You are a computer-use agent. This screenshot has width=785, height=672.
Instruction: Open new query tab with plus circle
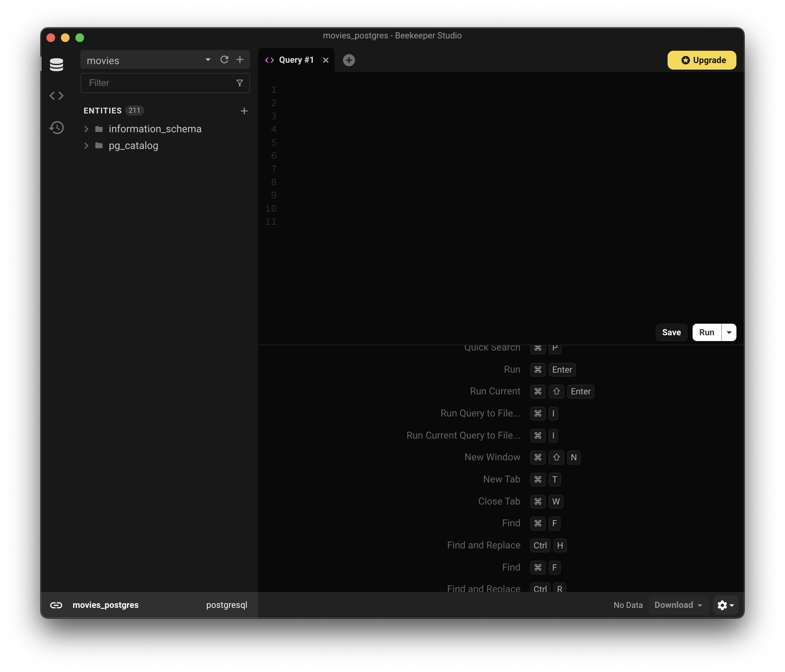[349, 60]
